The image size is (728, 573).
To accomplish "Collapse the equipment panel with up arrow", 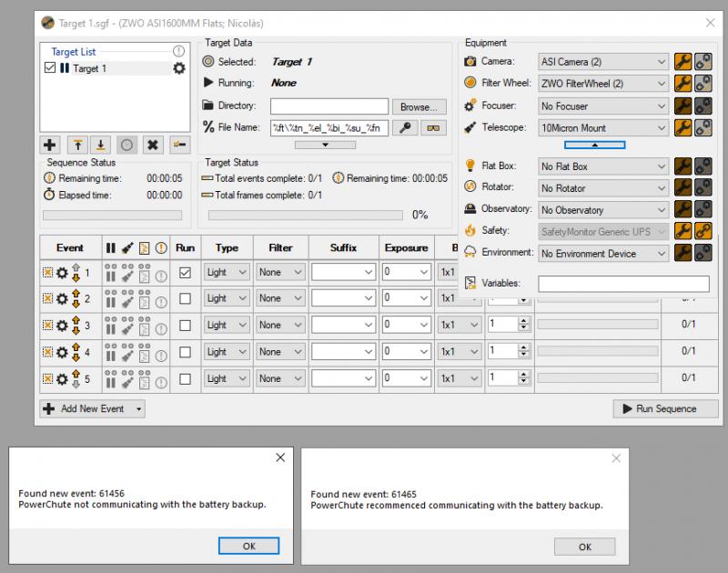I will tap(595, 145).
